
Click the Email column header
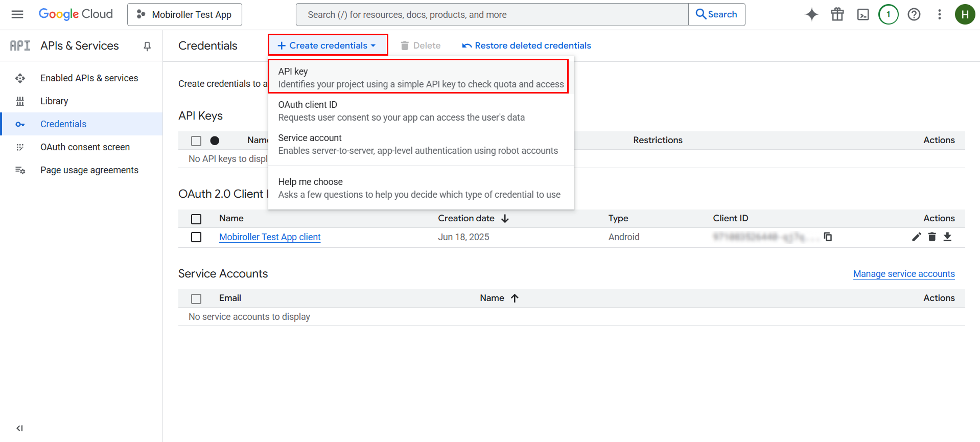230,298
